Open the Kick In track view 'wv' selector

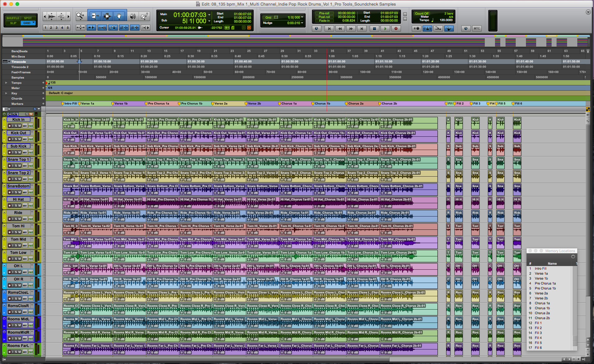[x=25, y=126]
